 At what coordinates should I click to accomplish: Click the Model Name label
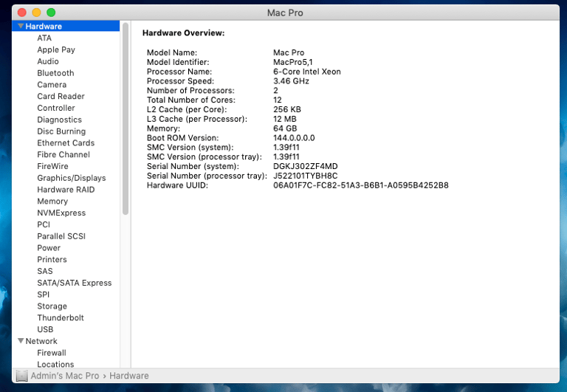point(172,53)
